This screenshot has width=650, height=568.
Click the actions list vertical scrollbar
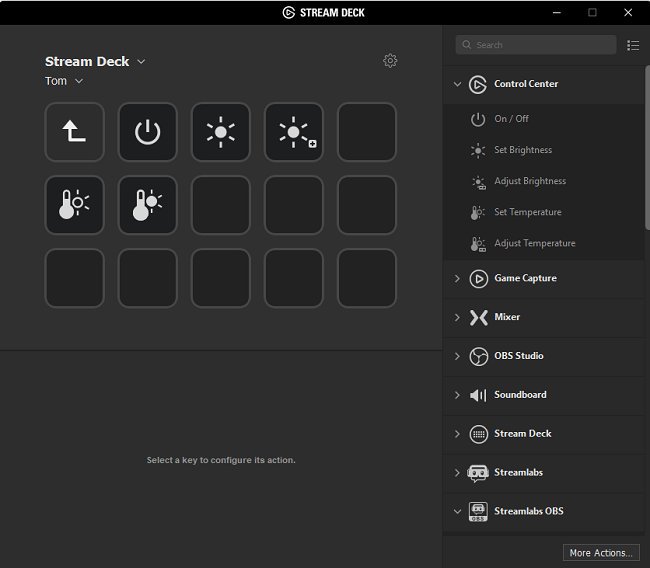pyautogui.click(x=647, y=147)
